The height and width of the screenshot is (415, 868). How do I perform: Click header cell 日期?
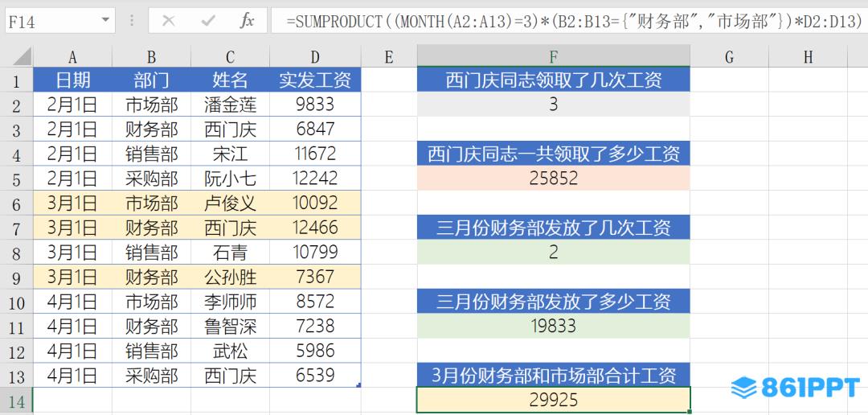(x=72, y=80)
